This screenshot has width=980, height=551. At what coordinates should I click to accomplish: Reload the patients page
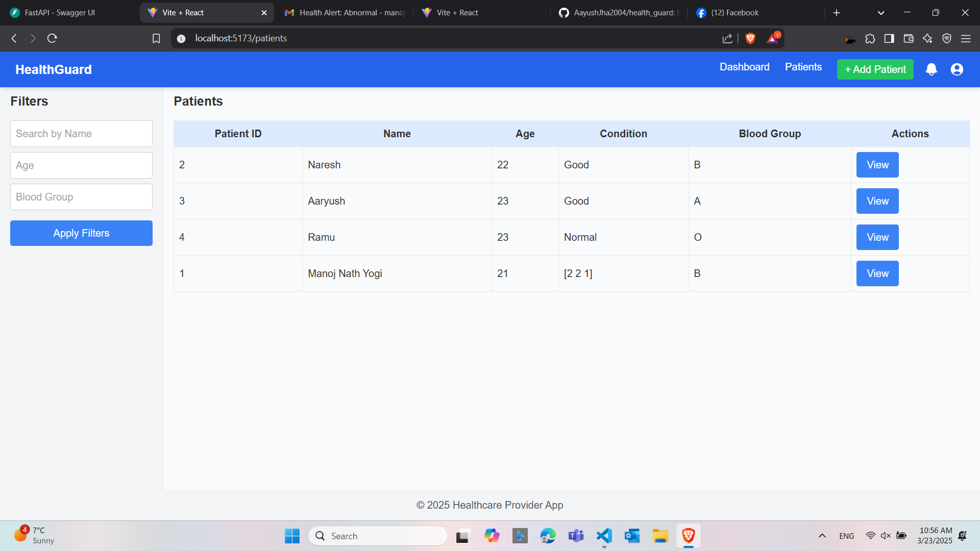point(52,38)
